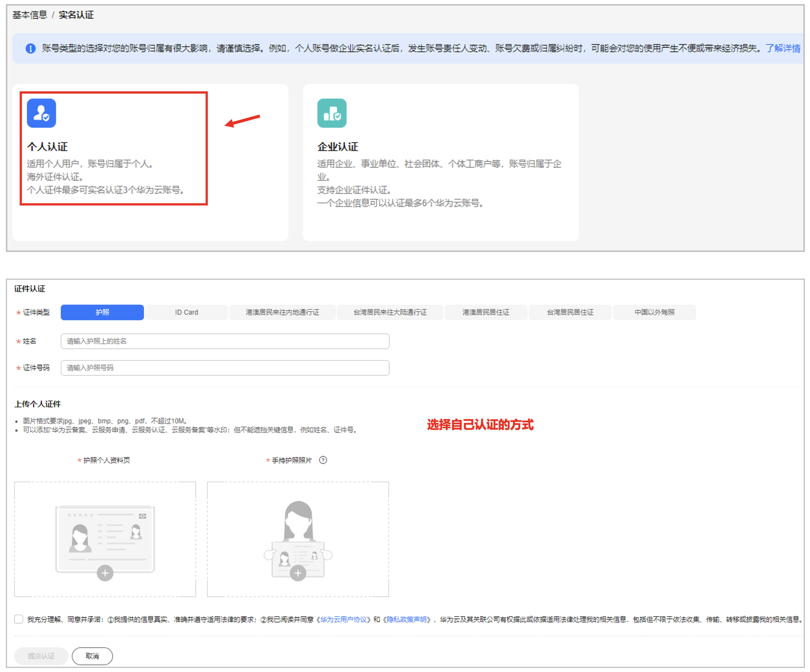This screenshot has height=672, width=810.
Task: Select 中国以外驾照 document type
Action: click(x=654, y=312)
